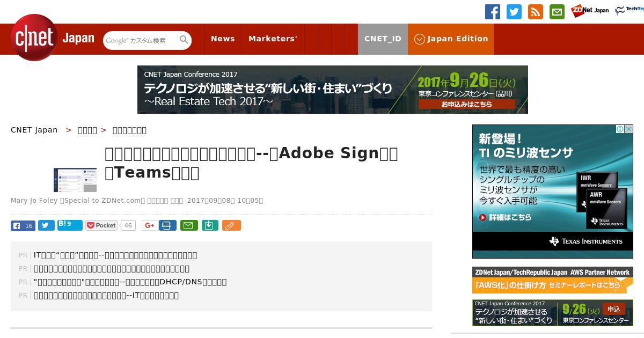Viewport: 644px width, 338px height.
Task: Focus the Google custom search field
Action: pos(141,40)
